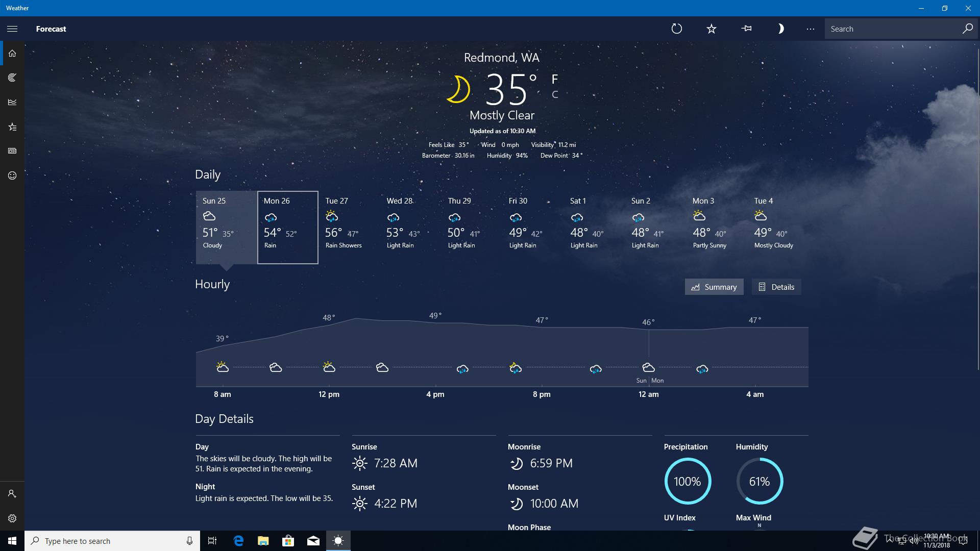Refresh the weather forecast
Image resolution: width=980 pixels, height=551 pixels.
coord(676,29)
